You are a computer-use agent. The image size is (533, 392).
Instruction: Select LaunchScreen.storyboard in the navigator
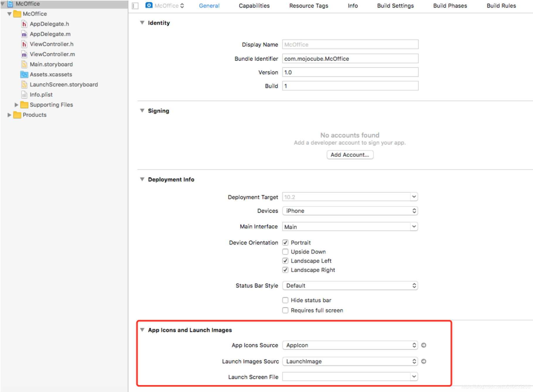point(64,85)
